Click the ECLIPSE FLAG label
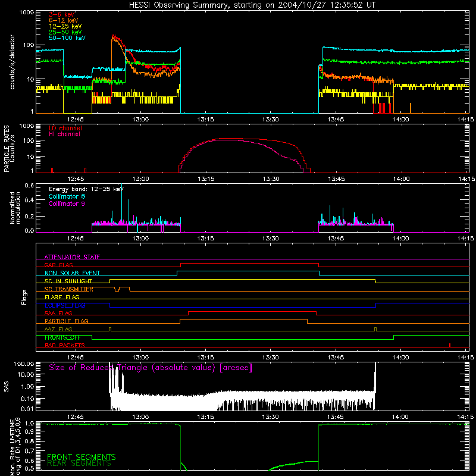This screenshot has width=476, height=476. (x=65, y=305)
